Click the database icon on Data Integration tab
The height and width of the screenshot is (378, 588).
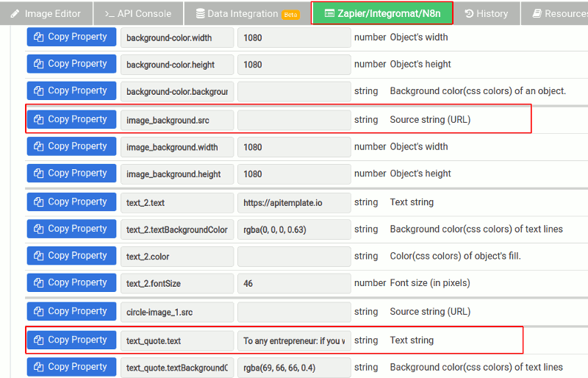(x=200, y=14)
